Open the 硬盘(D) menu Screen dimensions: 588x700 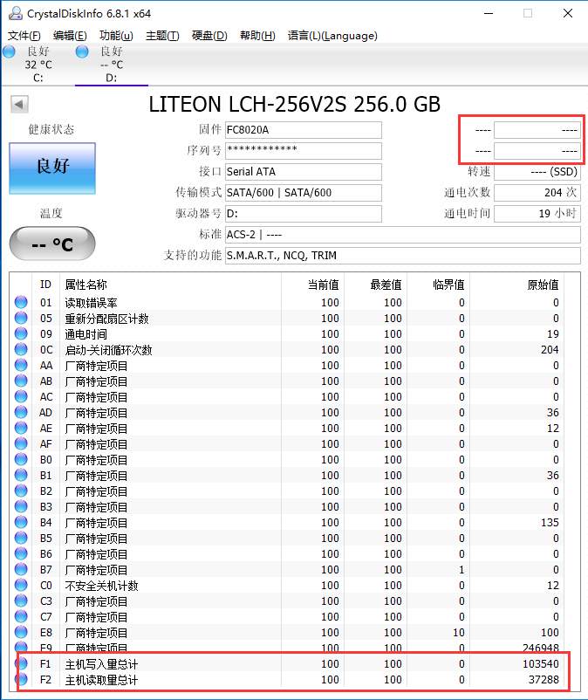tap(209, 36)
